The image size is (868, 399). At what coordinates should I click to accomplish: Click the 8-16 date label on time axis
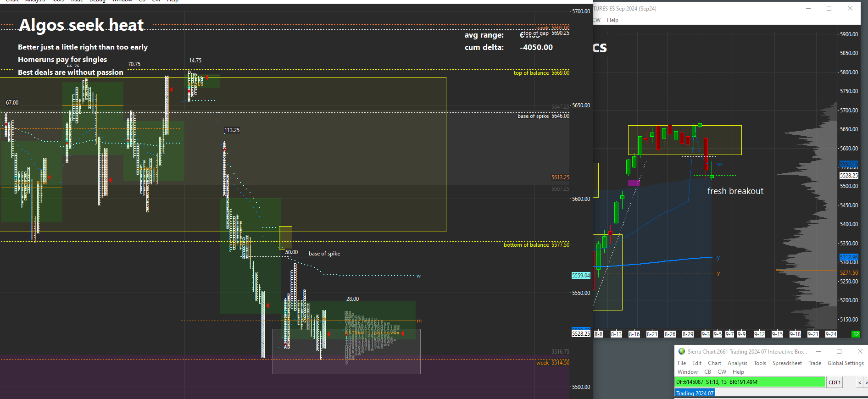634,334
